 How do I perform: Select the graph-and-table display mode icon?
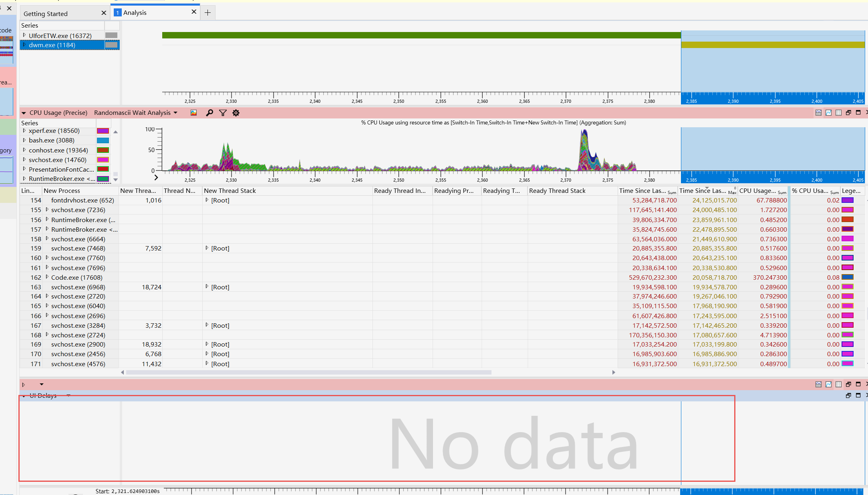(818, 112)
